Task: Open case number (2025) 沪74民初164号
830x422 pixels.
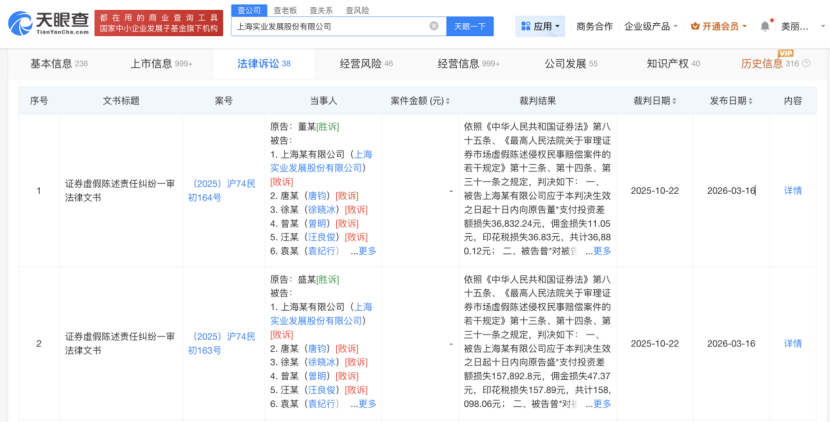Action: pos(222,191)
